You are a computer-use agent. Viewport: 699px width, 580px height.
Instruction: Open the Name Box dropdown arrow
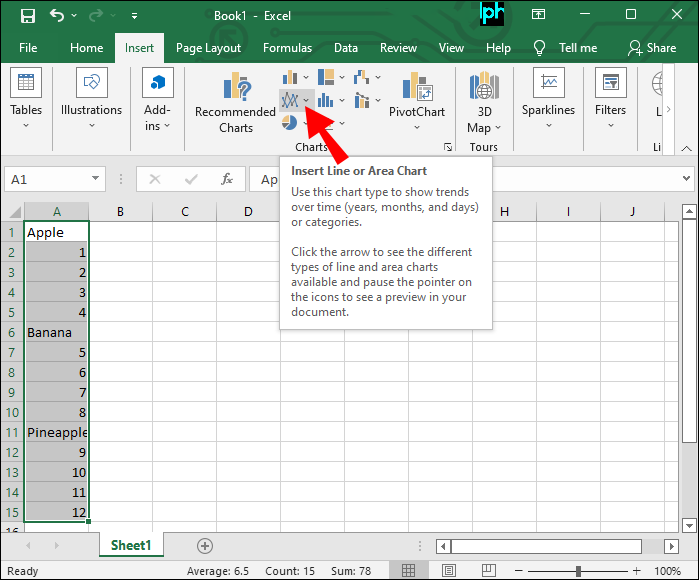pos(96,179)
